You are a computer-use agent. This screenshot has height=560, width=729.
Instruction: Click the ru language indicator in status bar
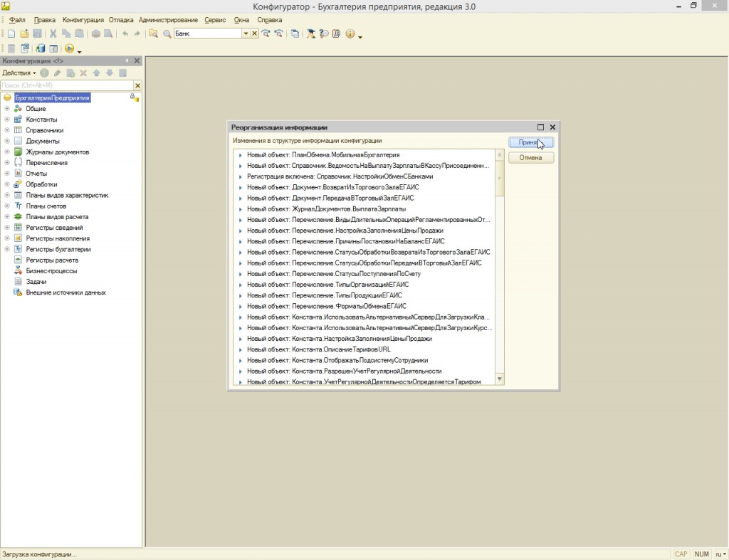[x=720, y=554]
